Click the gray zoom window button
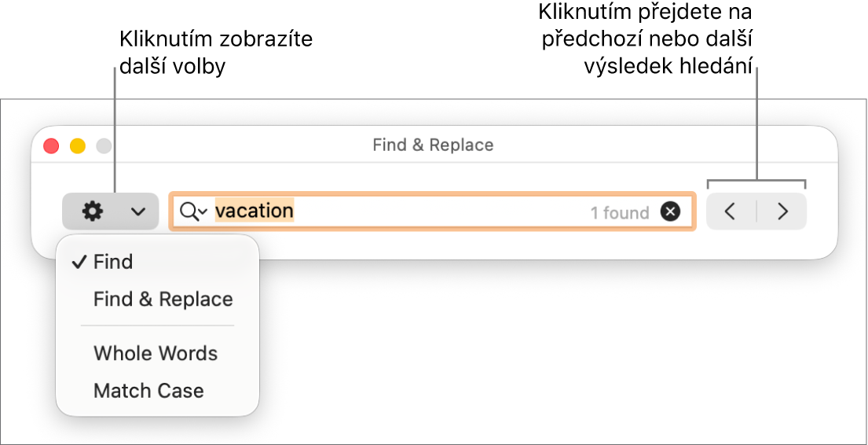This screenshot has width=868, height=445. point(104,145)
